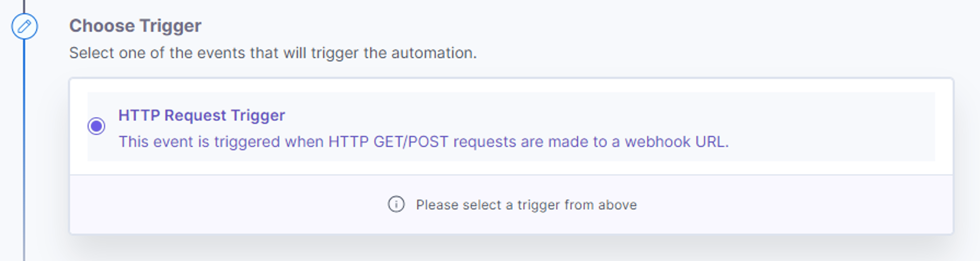Select the HTTP Request Trigger radio button

pos(96,126)
